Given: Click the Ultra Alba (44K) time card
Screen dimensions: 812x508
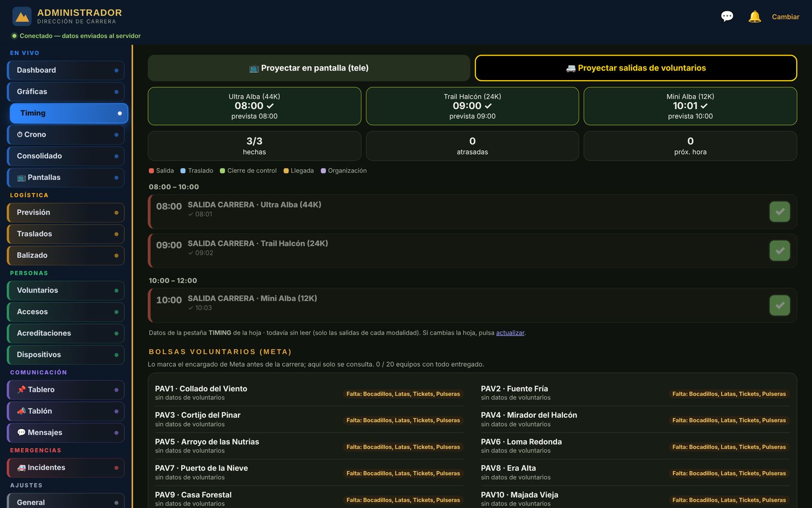Looking at the screenshot, I should point(254,106).
